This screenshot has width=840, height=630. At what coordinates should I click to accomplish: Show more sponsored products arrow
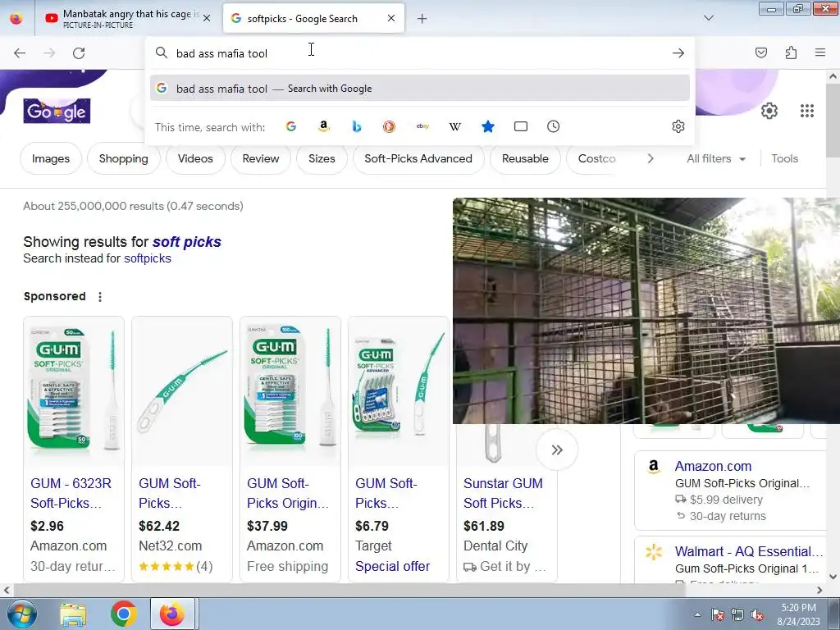557,450
